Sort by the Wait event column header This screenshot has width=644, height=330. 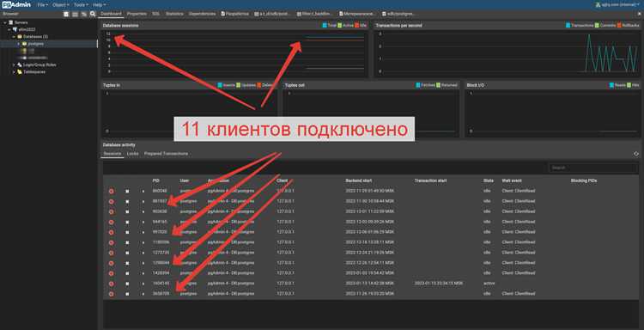(512, 180)
